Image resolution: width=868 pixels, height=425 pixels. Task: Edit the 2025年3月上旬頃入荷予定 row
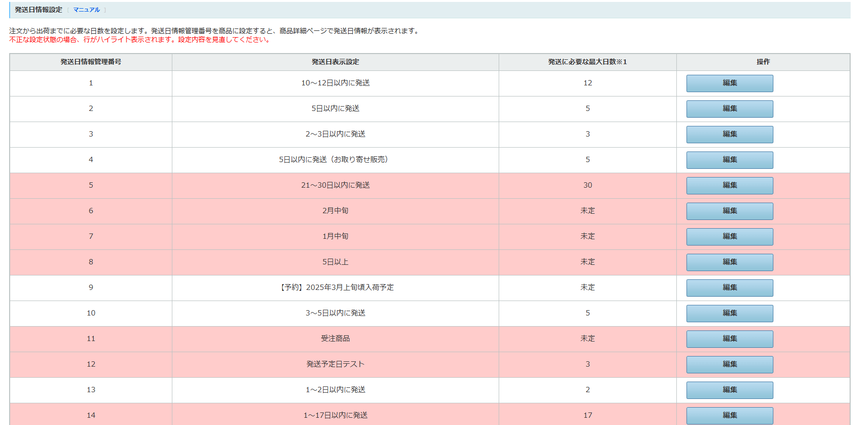click(729, 288)
